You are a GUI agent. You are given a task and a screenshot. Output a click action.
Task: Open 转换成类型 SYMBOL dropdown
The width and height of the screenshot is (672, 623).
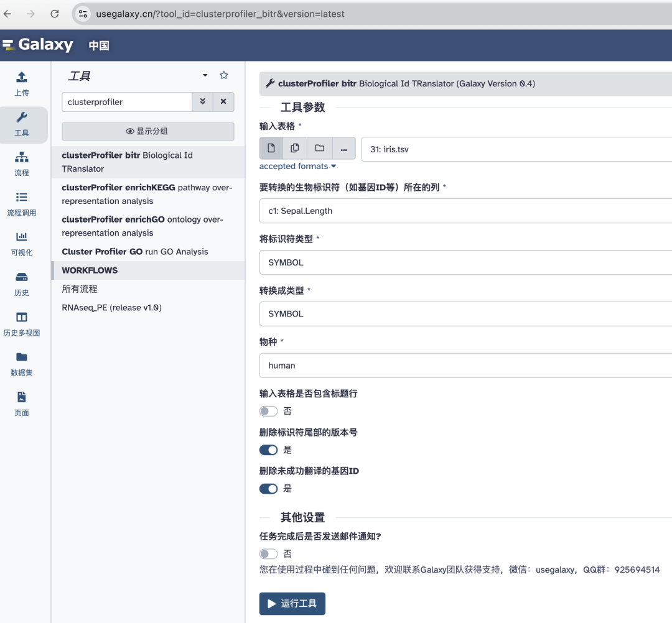pyautogui.click(x=465, y=314)
